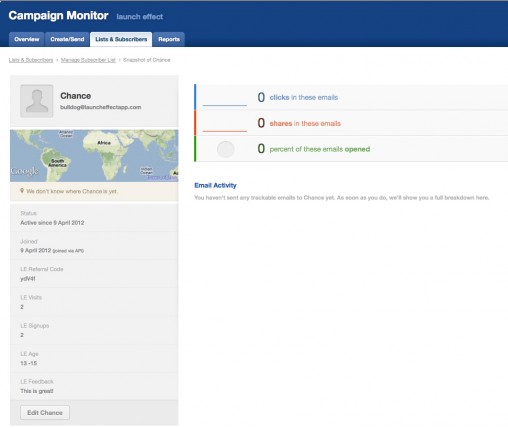Click the email bulldog@launcheffectapp.com
Image resolution: width=508 pixels, height=428 pixels.
101,107
